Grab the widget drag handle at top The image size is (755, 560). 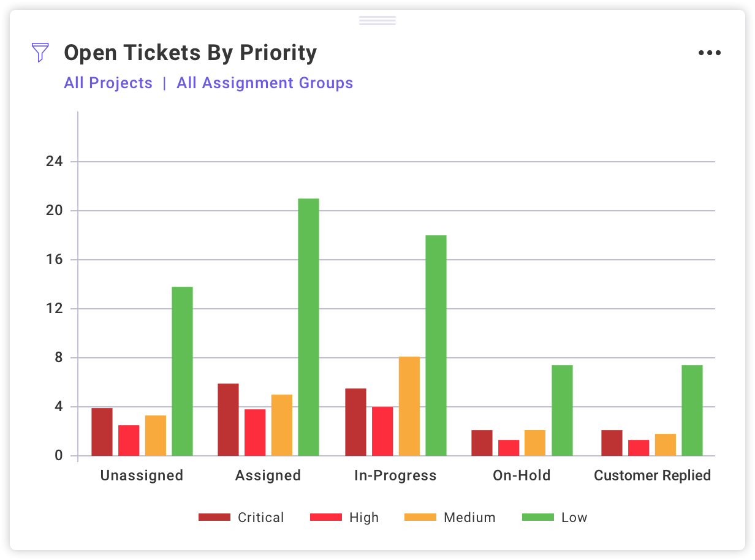click(377, 21)
